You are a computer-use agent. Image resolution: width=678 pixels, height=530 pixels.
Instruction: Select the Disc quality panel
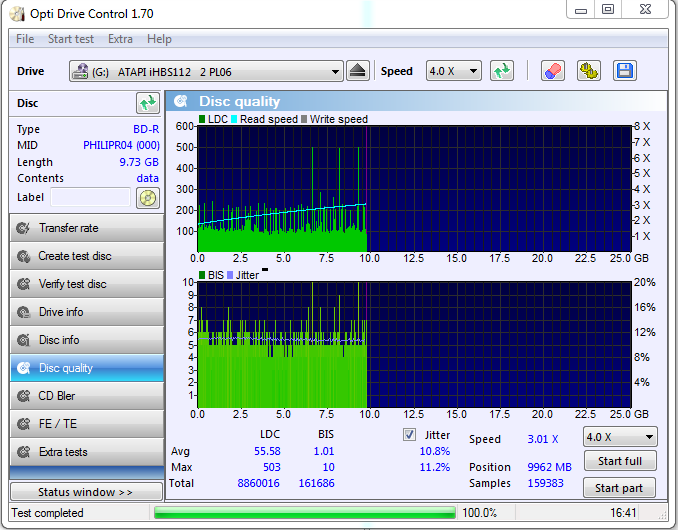click(x=86, y=368)
